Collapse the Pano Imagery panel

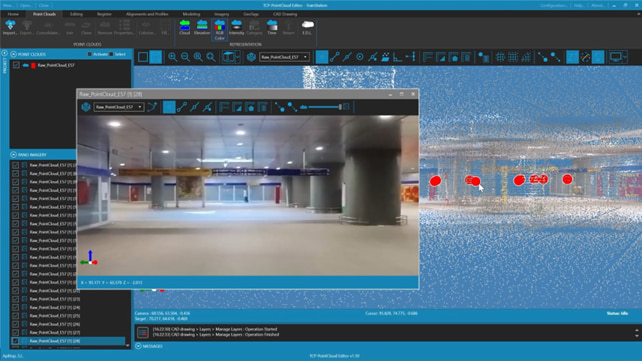pos(14,155)
